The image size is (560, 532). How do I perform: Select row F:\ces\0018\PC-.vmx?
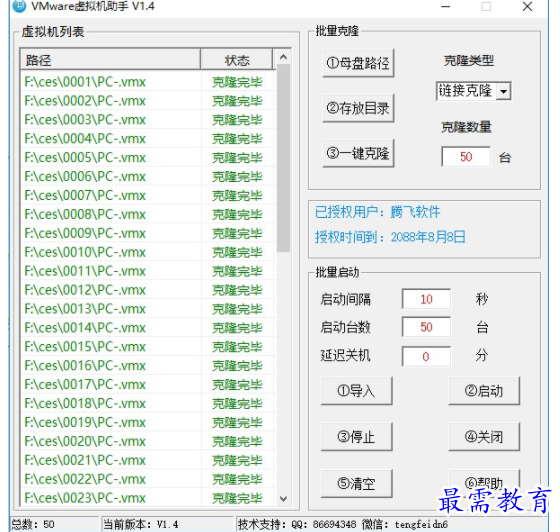148,404
